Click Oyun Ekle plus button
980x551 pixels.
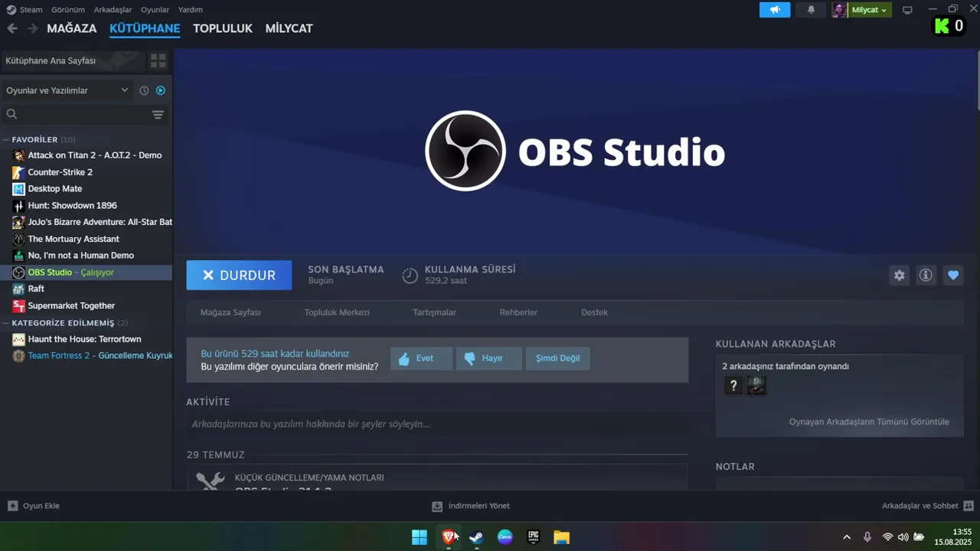[12, 506]
